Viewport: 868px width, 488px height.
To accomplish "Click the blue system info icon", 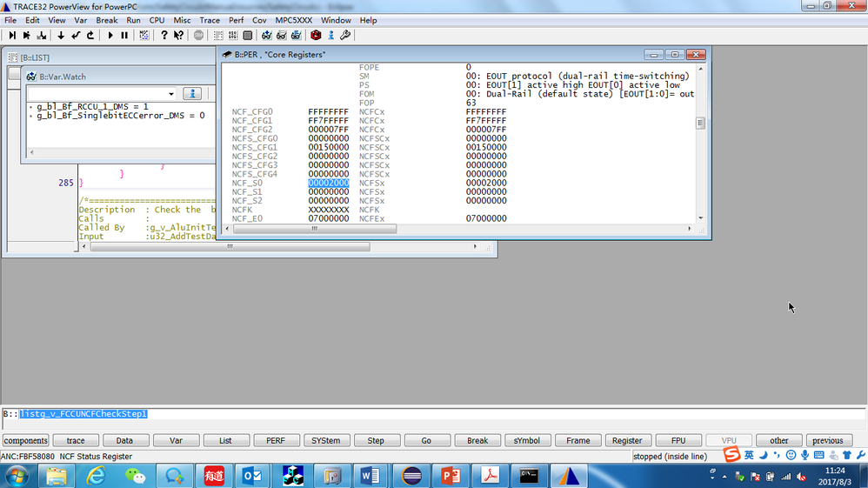I will [x=331, y=36].
